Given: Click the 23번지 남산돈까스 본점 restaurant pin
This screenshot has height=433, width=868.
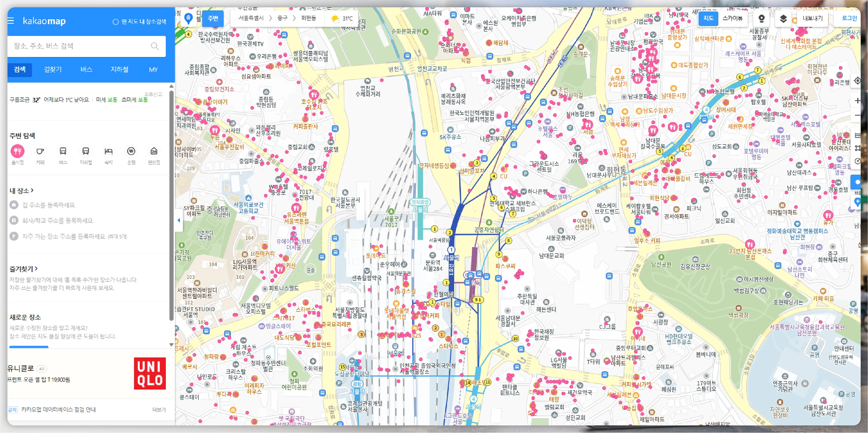Looking at the screenshot, I should (x=750, y=244).
